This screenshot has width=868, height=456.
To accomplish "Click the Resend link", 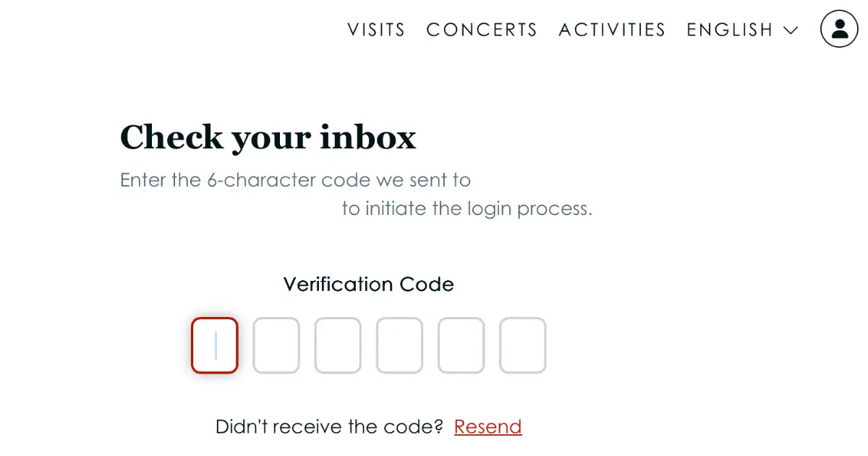I will tap(488, 427).
